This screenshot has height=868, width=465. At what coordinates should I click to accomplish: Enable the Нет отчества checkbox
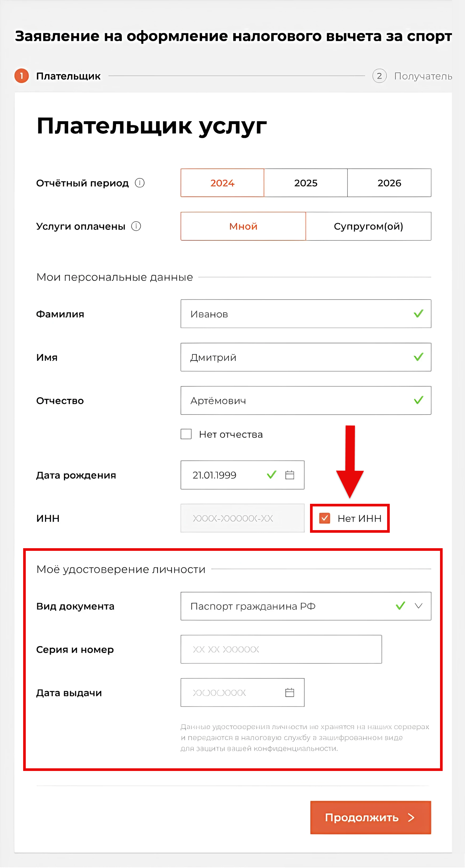point(186,434)
